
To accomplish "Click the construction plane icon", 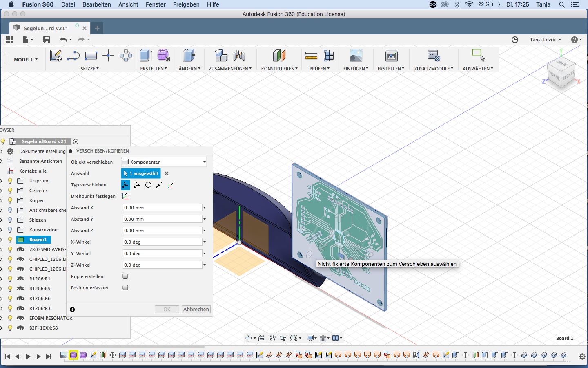I will pos(279,56).
